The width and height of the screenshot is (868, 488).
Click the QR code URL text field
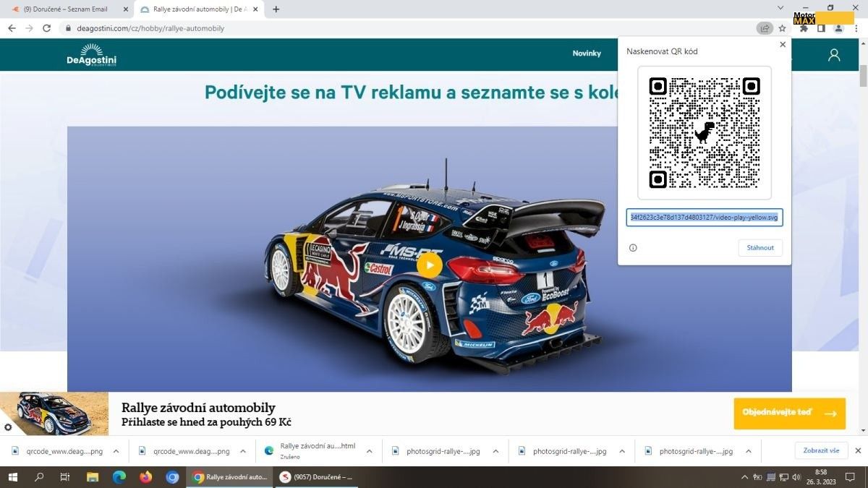pyautogui.click(x=704, y=218)
